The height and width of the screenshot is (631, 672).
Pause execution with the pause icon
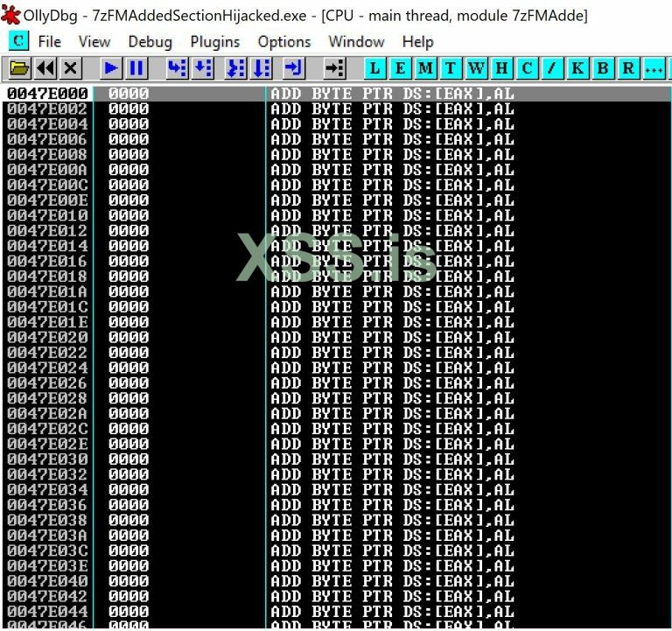[136, 68]
